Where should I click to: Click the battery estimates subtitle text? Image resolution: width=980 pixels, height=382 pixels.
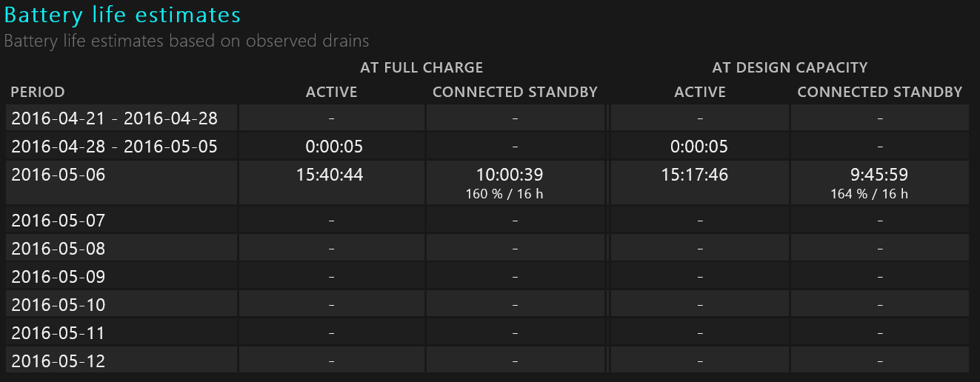187,41
